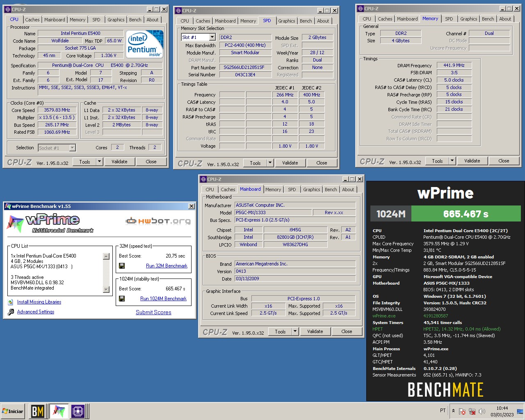Click the Multiplier value x 13.5
Screen dimensions: 525x420
tap(57, 117)
